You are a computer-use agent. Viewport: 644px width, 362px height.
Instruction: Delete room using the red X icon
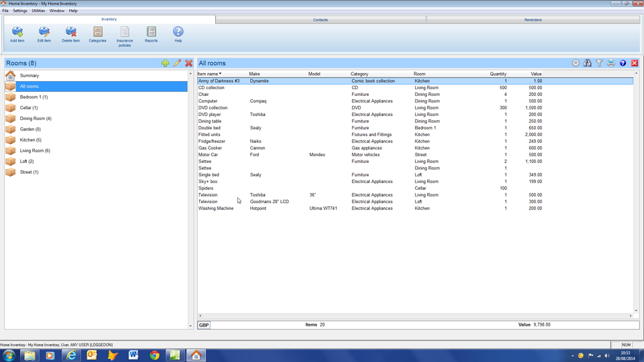[x=189, y=63]
